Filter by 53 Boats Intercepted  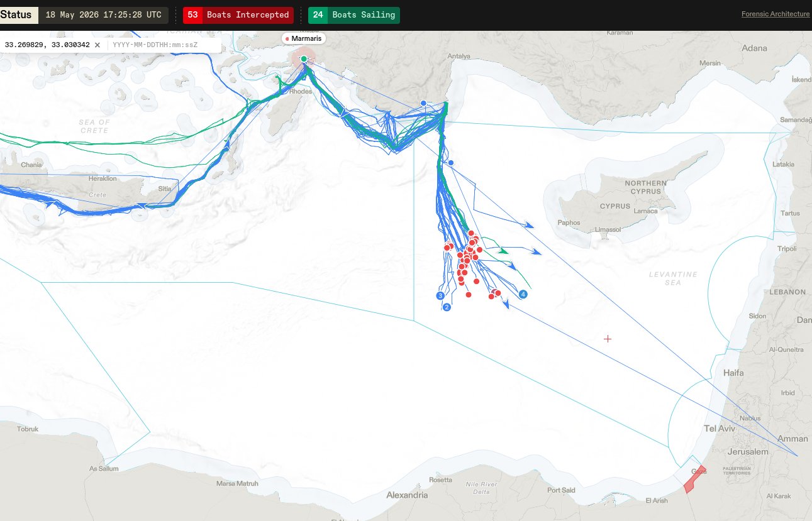(238, 15)
